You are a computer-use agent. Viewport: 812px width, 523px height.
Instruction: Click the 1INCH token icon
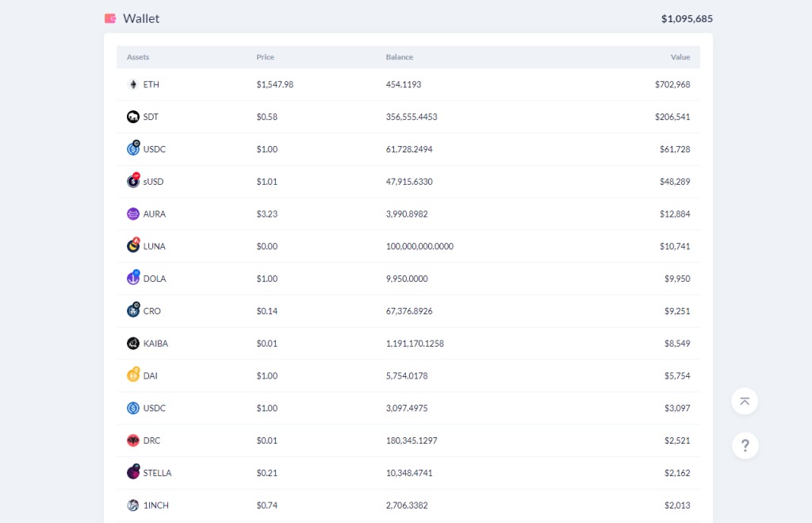[x=133, y=505]
